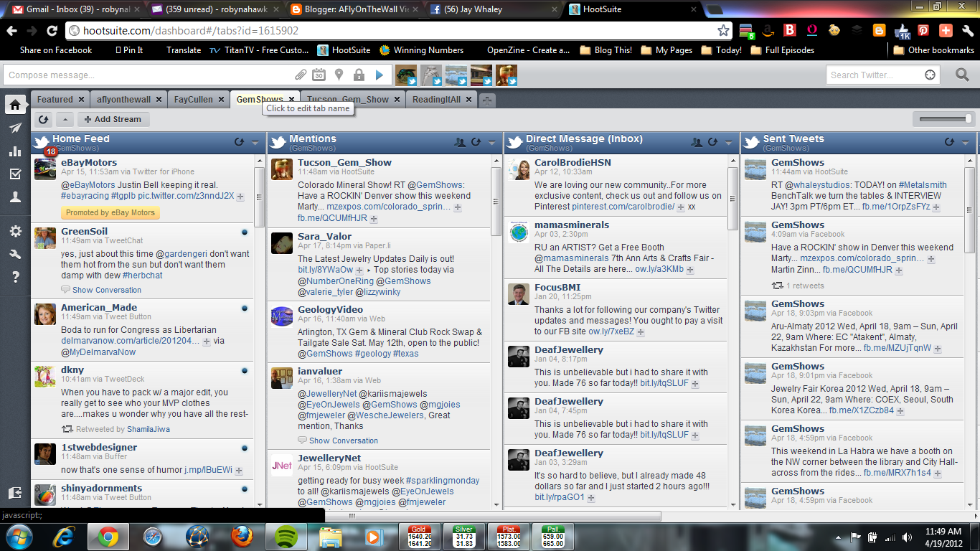Click the Compose message input field
The height and width of the screenshot is (551, 980).
pos(149,75)
